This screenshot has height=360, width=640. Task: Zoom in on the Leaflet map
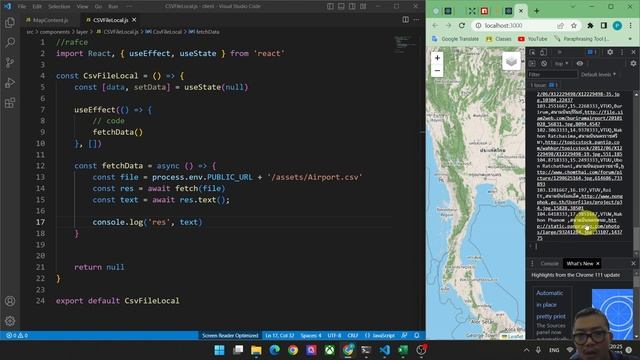(437, 58)
